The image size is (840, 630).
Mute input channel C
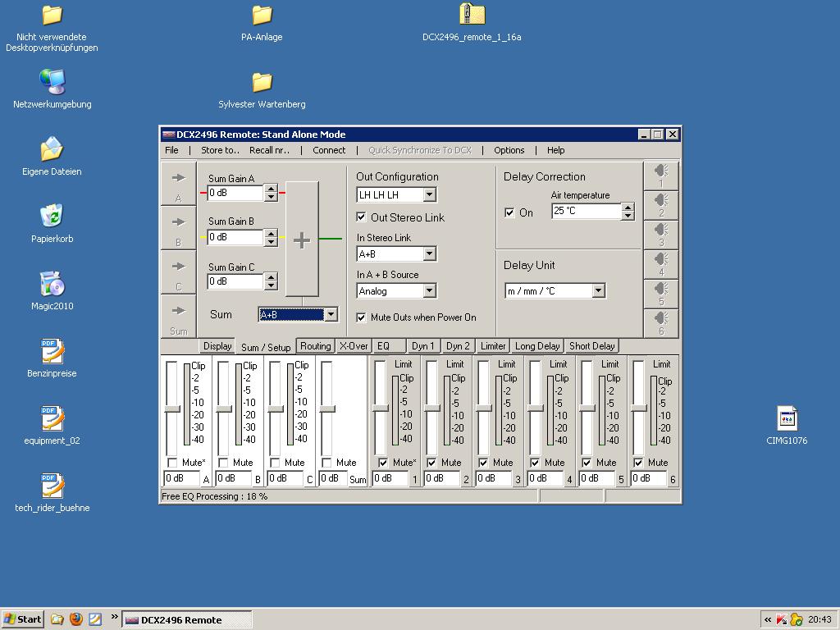[x=275, y=463]
